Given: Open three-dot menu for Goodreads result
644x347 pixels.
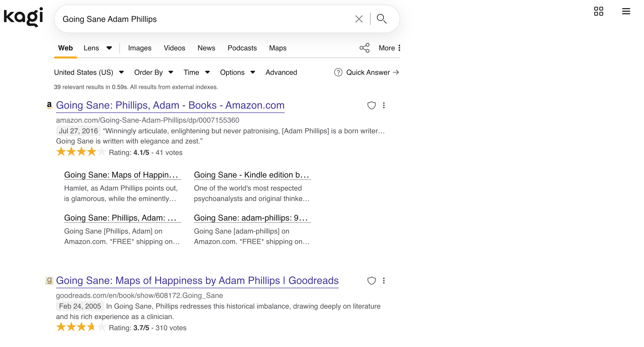Looking at the screenshot, I should point(384,281).
